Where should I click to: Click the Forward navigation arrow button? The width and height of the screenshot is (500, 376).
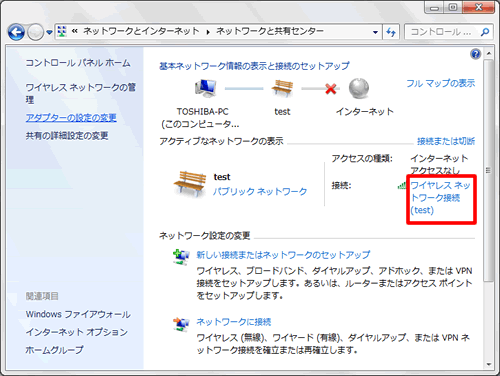(35, 32)
